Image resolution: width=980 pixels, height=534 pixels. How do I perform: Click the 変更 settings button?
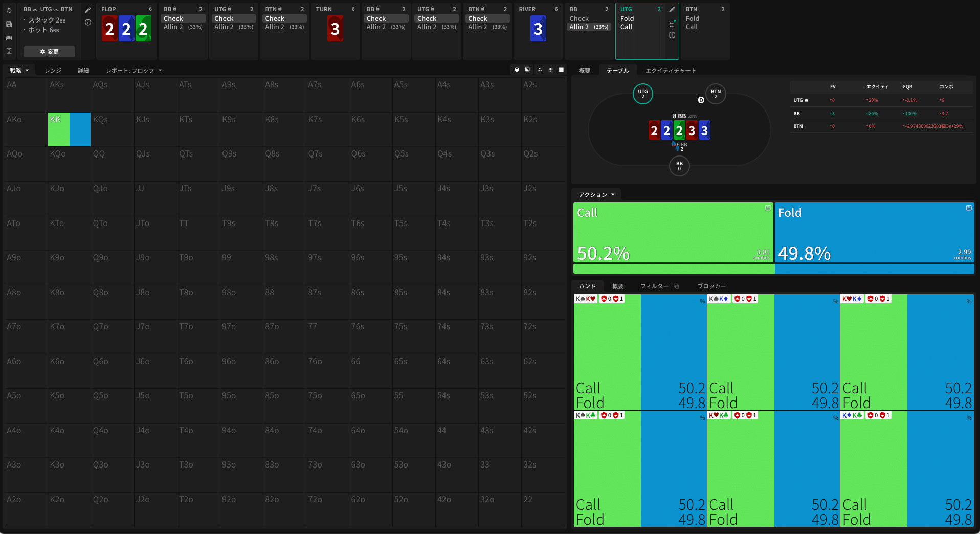pyautogui.click(x=49, y=52)
